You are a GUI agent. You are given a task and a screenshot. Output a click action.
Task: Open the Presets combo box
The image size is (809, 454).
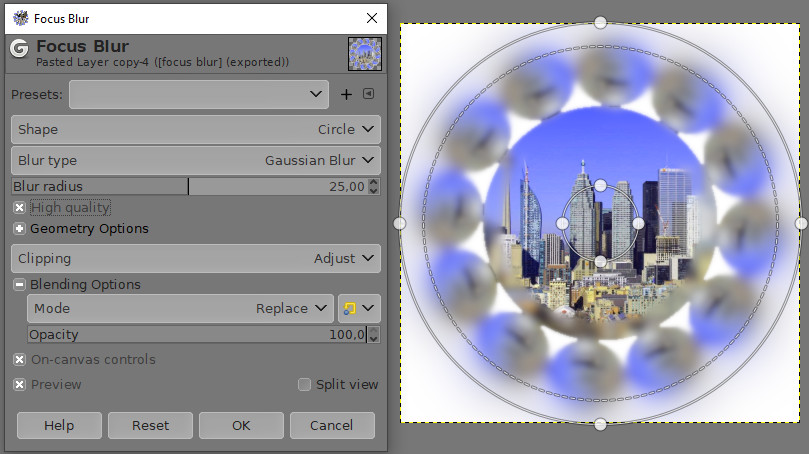coord(199,94)
